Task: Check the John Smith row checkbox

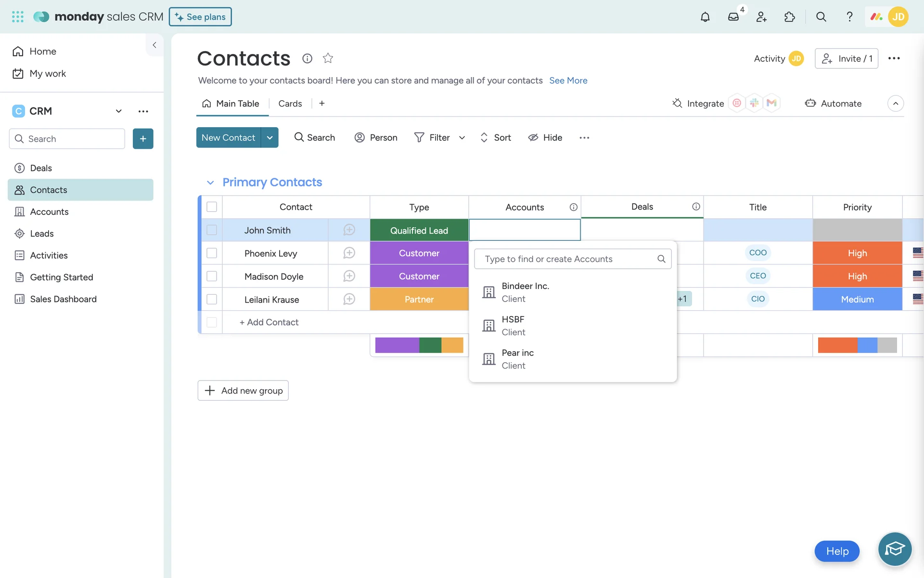Action: pyautogui.click(x=212, y=230)
